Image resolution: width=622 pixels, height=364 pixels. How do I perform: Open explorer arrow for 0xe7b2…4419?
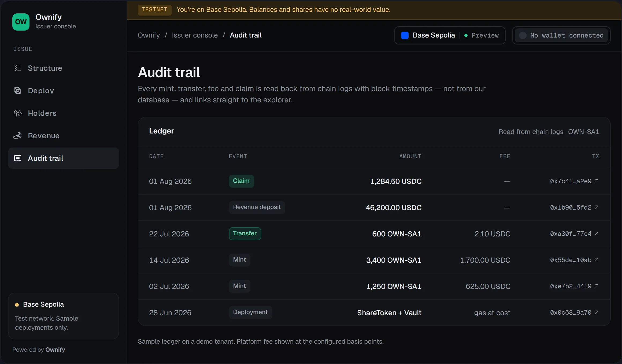point(597,286)
